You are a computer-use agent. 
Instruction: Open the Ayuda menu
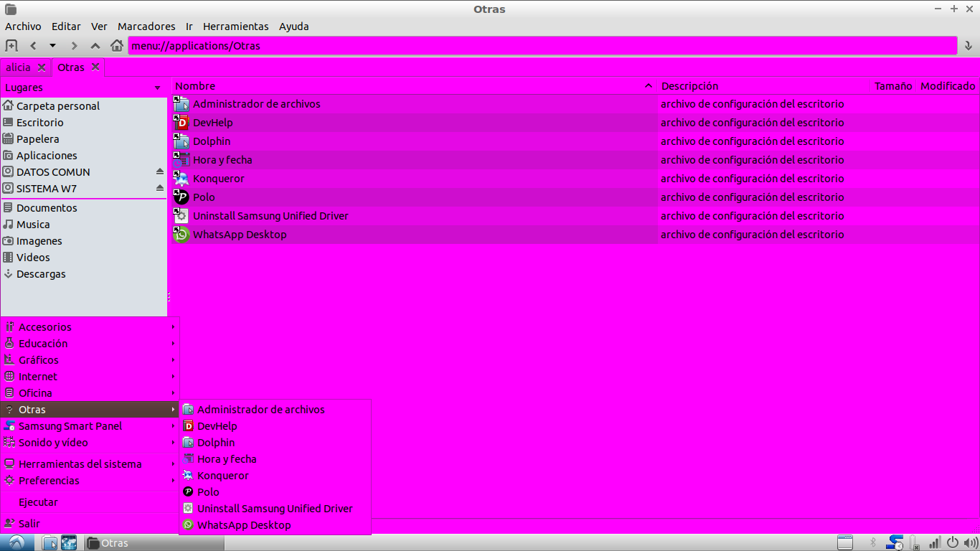tap(294, 27)
